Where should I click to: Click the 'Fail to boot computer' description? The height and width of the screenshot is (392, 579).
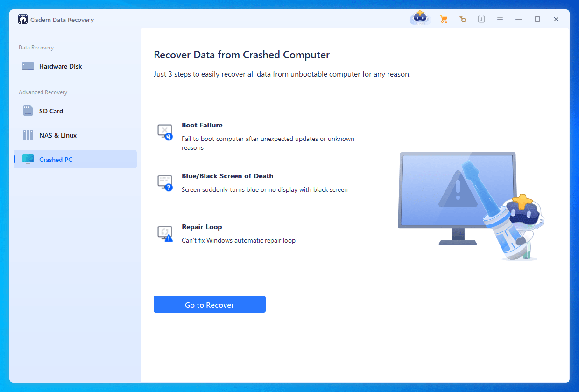268,143
